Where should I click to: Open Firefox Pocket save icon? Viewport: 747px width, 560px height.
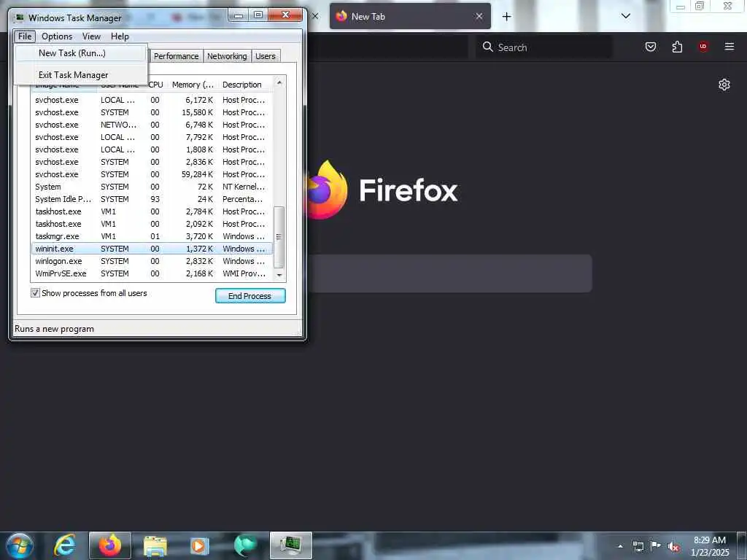tap(650, 47)
